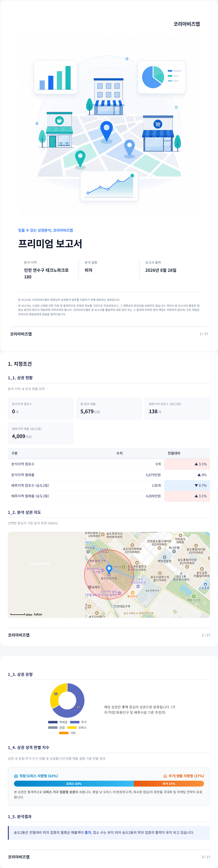
Task: Click the teal location pin in the illustration
Action: 80,159
